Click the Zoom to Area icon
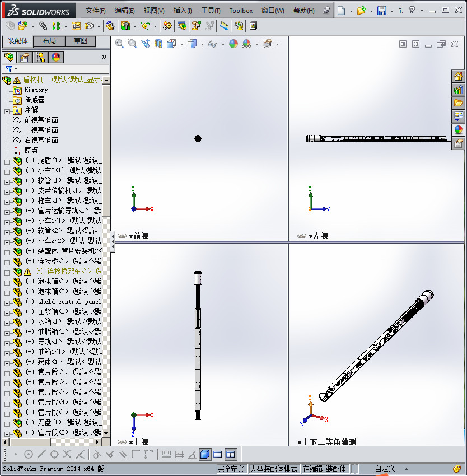The height and width of the screenshot is (476, 467). click(x=132, y=44)
